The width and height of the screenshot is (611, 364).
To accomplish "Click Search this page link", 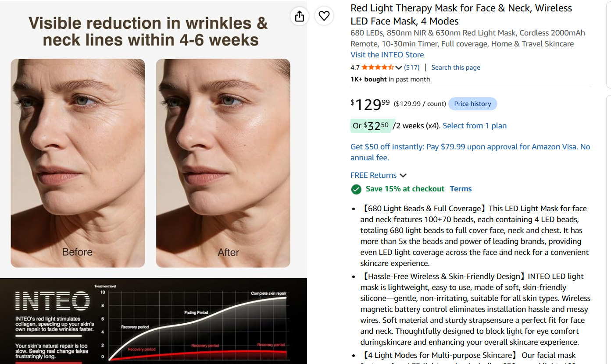I will pos(456,67).
